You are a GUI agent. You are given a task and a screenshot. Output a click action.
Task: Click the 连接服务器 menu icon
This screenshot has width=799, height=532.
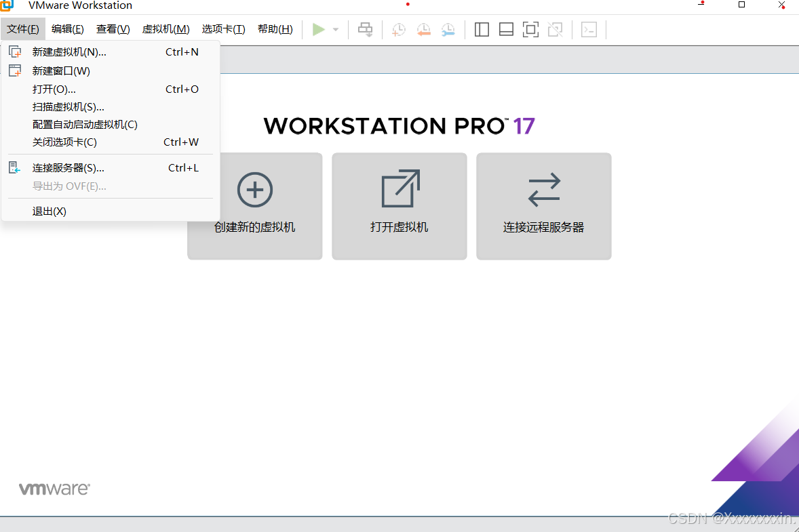(x=15, y=167)
